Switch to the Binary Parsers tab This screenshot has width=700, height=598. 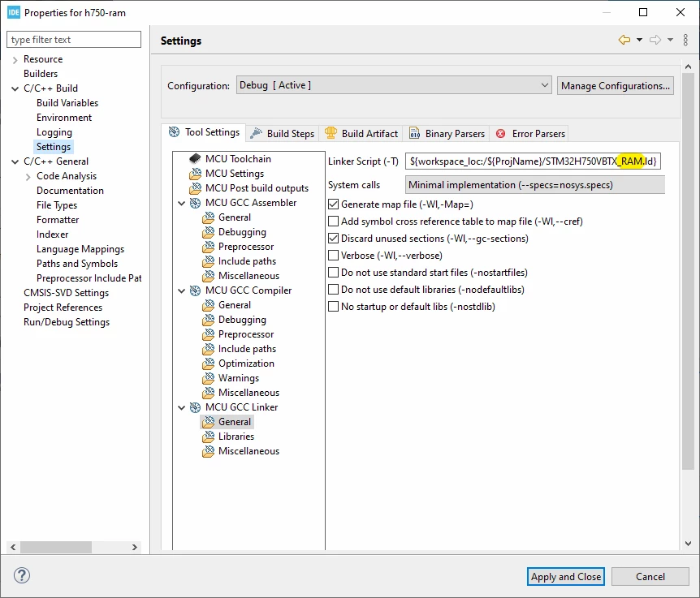[447, 133]
